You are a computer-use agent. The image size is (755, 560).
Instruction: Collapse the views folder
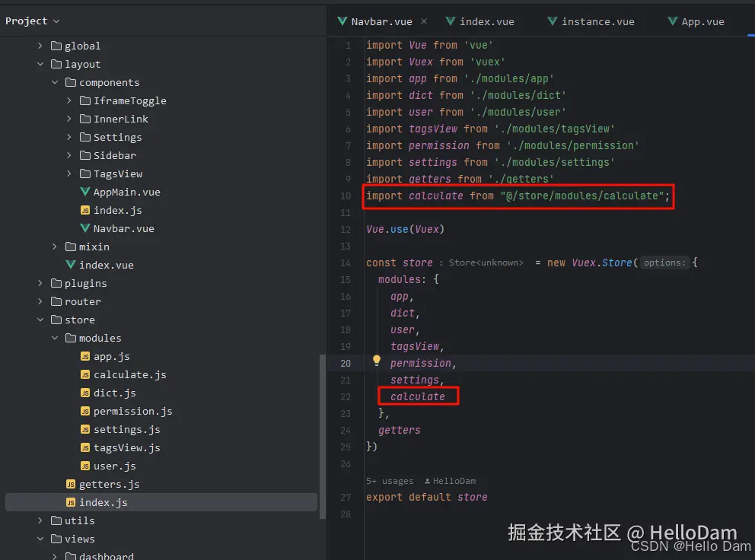[40, 539]
